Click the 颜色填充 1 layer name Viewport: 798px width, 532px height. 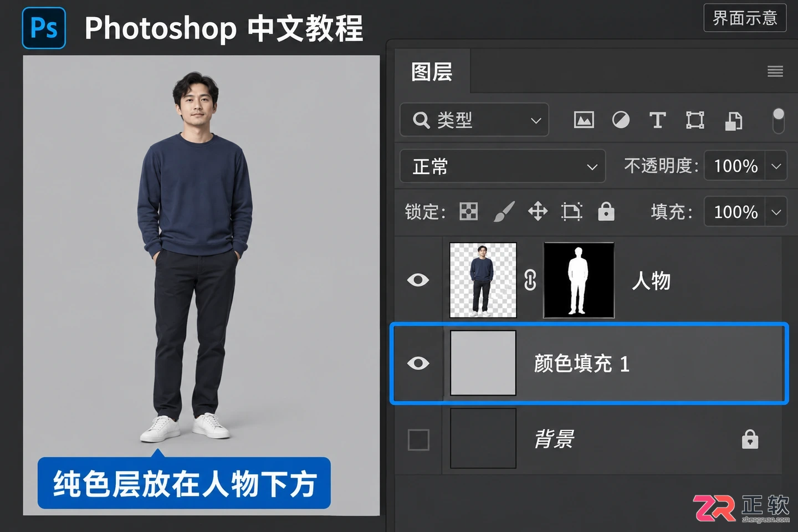582,364
